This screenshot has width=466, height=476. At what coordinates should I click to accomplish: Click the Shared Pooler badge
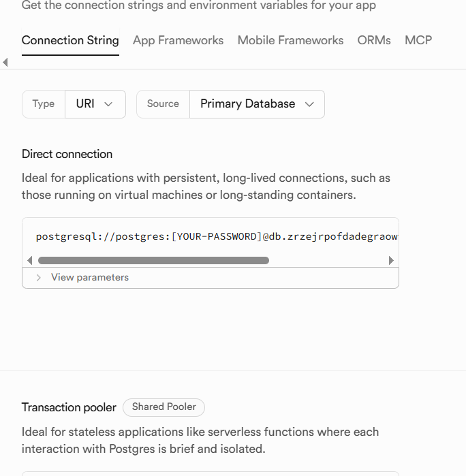coord(164,407)
